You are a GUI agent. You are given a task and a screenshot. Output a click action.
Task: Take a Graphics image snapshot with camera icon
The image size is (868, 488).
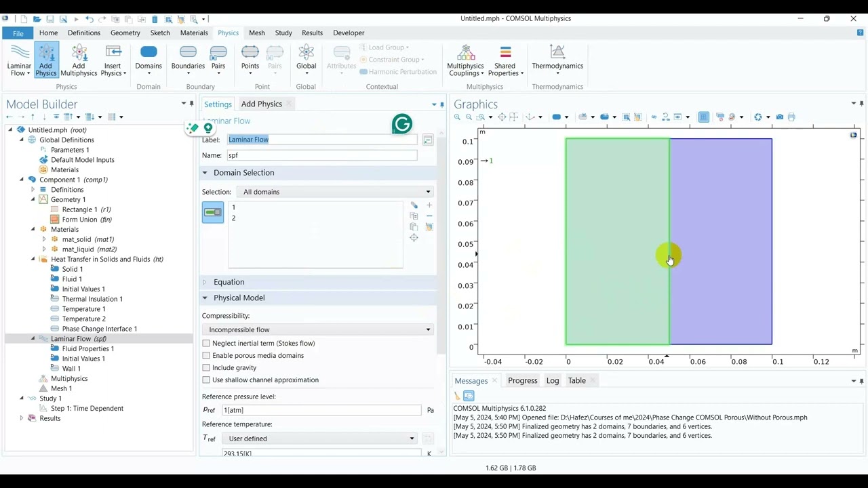[x=780, y=117]
